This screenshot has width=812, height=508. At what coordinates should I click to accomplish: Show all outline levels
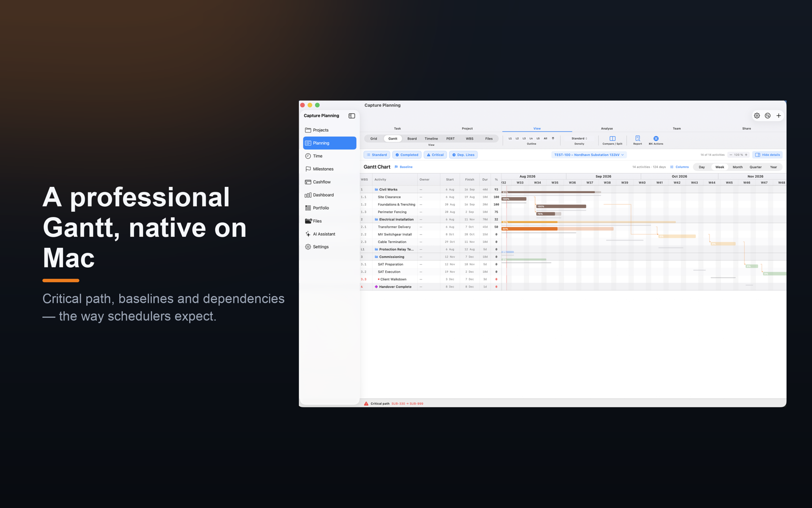(x=546, y=139)
